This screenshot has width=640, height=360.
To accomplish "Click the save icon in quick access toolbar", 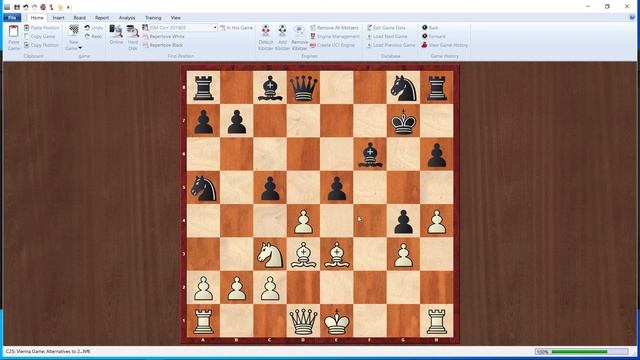I will 17,7.
